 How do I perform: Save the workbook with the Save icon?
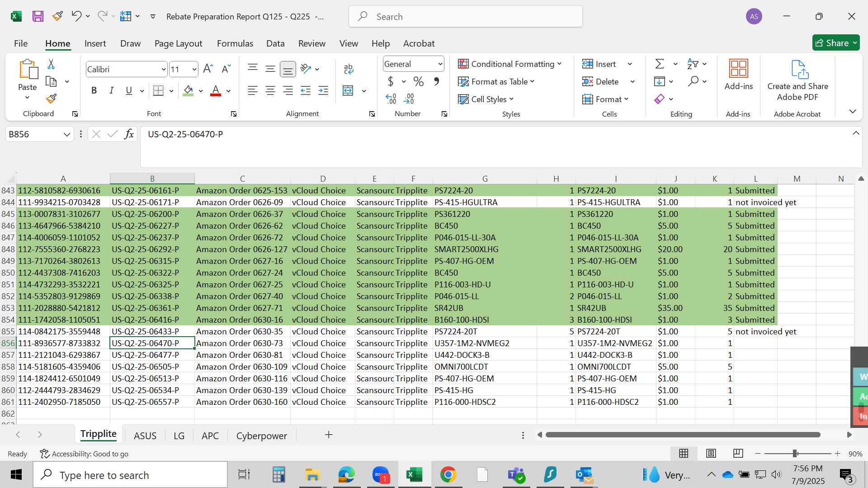[38, 17]
